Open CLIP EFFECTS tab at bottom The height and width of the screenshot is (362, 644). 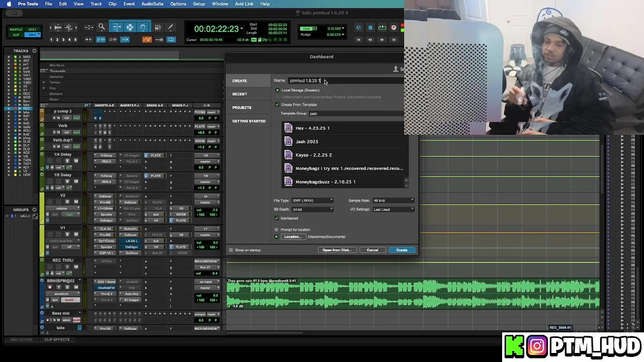tap(57, 340)
